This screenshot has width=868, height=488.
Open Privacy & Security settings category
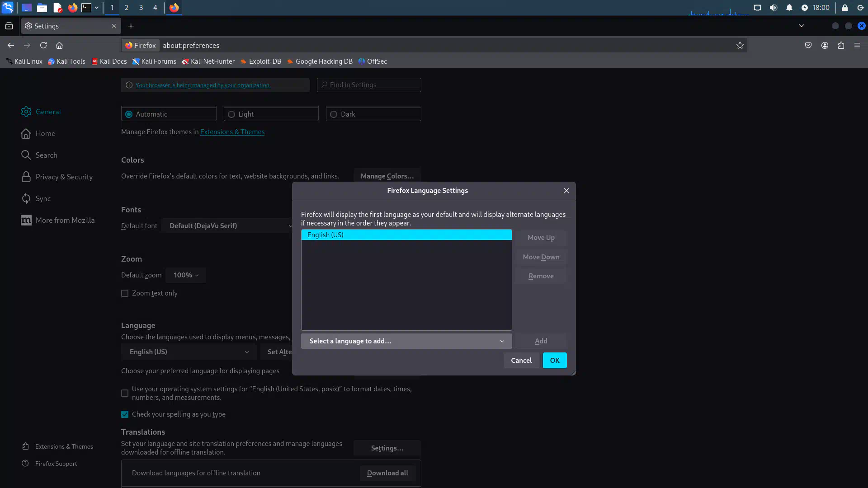point(57,177)
